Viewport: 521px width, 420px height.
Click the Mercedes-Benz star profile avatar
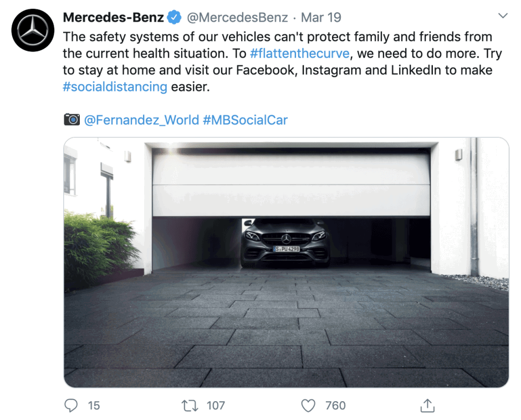pyautogui.click(x=33, y=30)
